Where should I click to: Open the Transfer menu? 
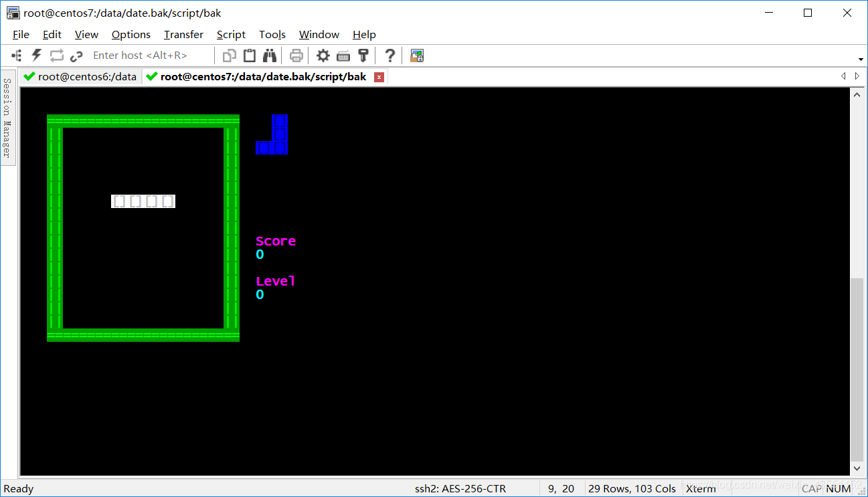183,34
